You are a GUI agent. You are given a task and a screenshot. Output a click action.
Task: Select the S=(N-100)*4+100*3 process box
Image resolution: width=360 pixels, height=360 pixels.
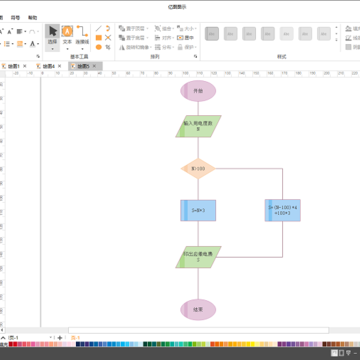(x=283, y=210)
